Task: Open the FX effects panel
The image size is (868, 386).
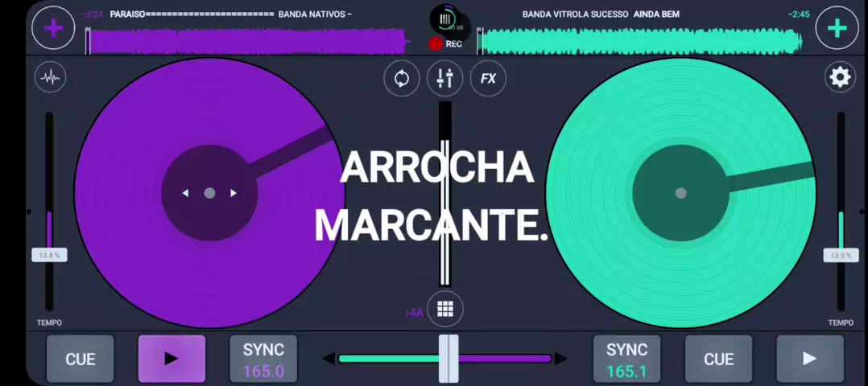Action: [x=488, y=78]
